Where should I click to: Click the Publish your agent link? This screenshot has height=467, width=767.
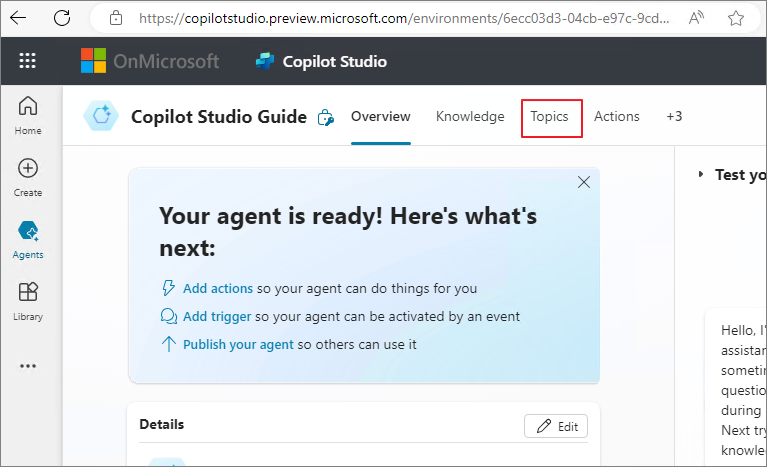[238, 345]
